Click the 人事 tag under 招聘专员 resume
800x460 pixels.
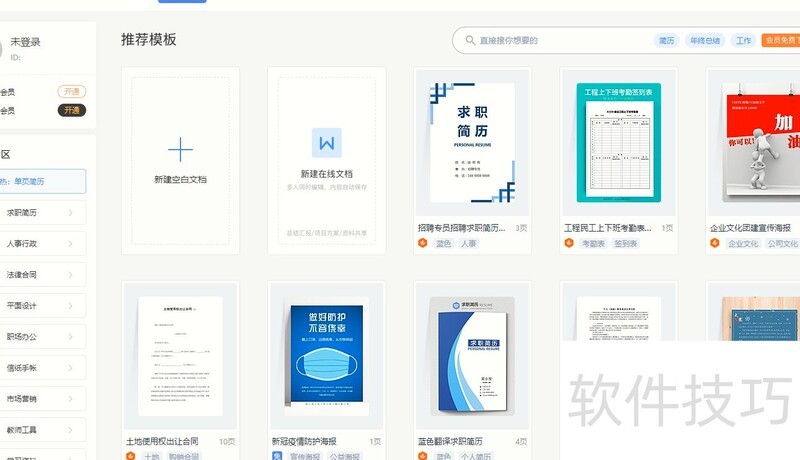point(468,243)
